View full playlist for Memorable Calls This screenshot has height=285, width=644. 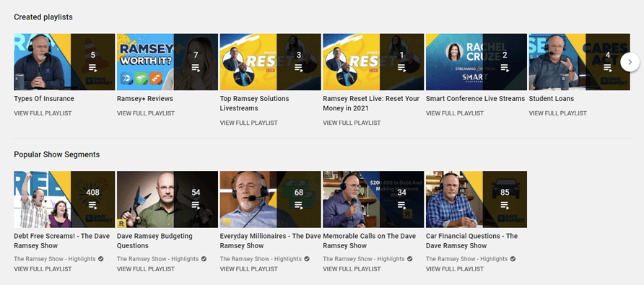click(x=352, y=269)
